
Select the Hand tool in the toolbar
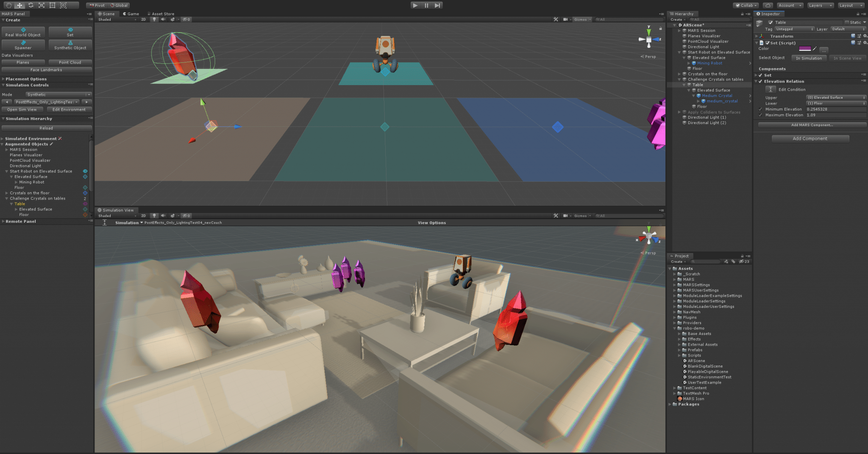(x=8, y=5)
